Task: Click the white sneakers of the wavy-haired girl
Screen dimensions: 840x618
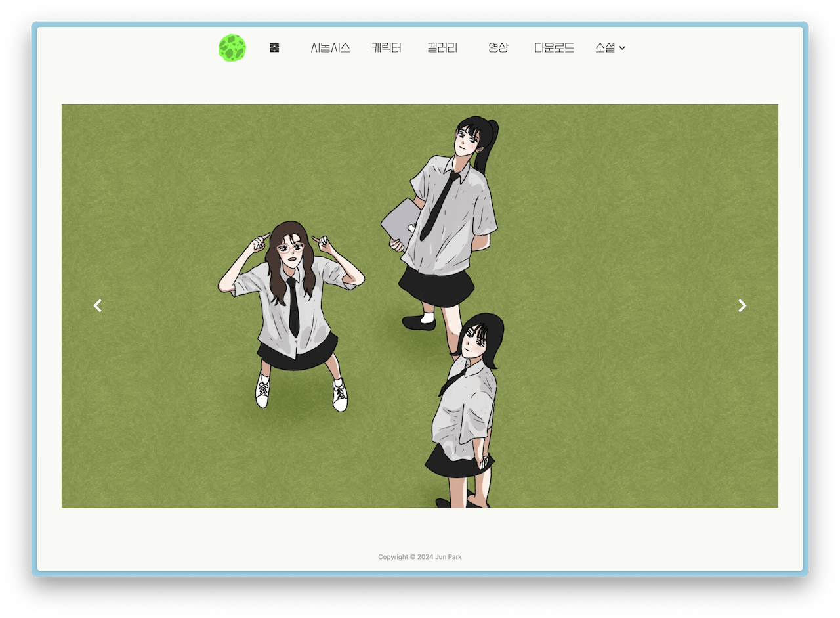Action: (x=262, y=393)
